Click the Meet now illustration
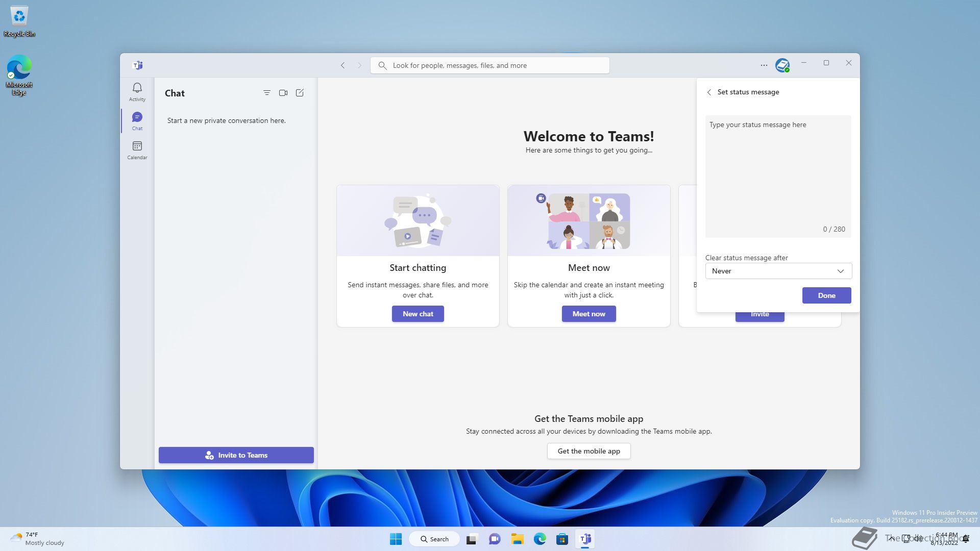 pos(589,221)
